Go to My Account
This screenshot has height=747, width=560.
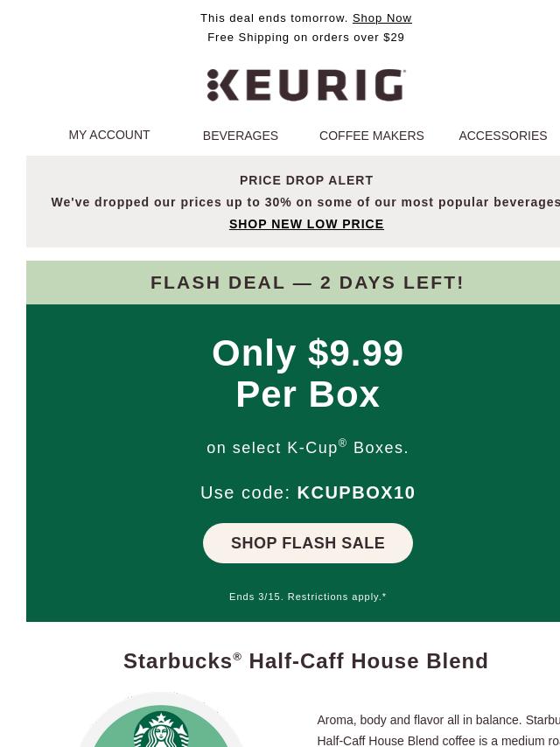point(109,135)
